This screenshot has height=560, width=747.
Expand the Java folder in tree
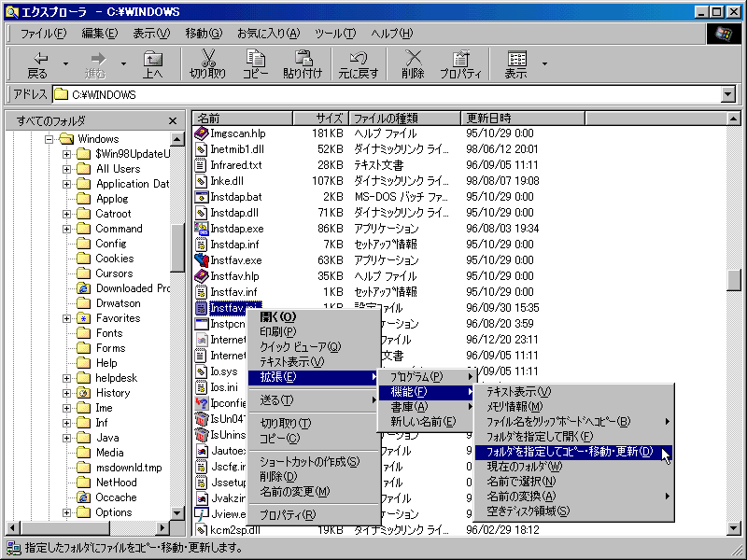point(67,438)
